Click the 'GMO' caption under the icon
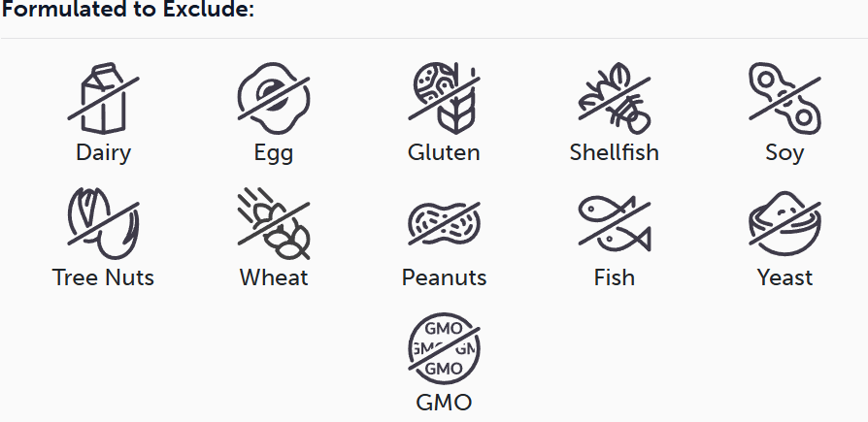 pyautogui.click(x=444, y=402)
